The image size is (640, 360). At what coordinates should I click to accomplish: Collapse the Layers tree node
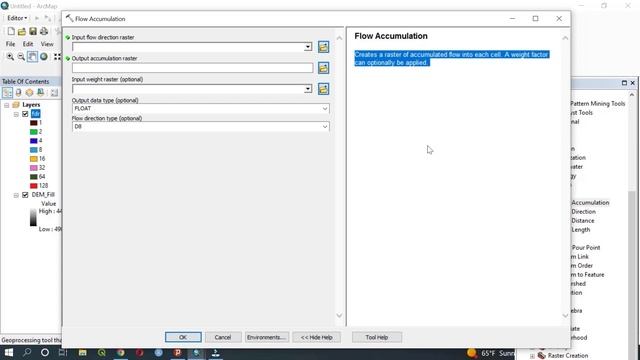[x=7, y=105]
